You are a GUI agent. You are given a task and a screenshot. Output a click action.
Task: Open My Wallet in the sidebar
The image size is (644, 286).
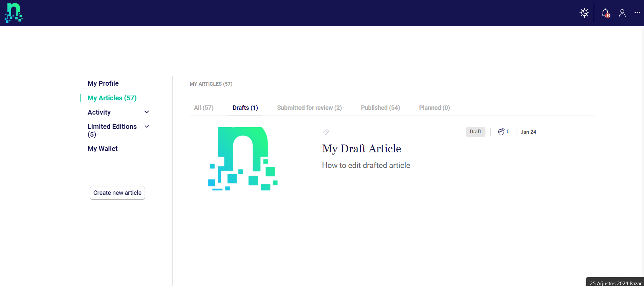[103, 149]
